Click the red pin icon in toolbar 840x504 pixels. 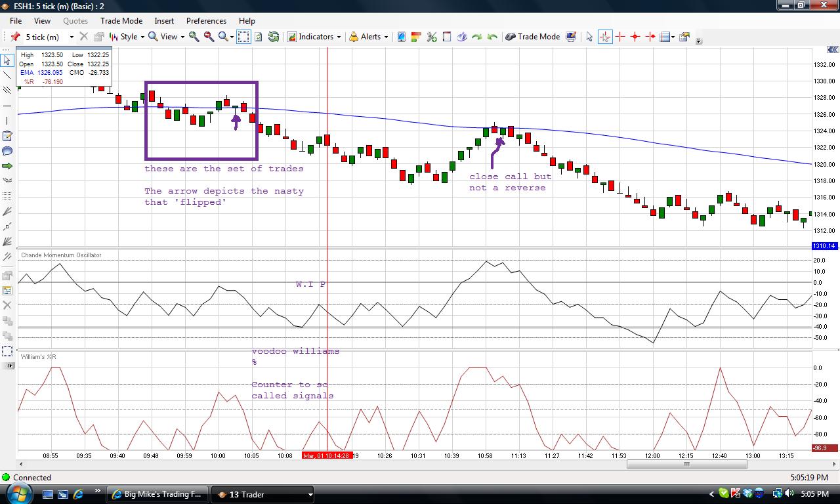[15, 37]
